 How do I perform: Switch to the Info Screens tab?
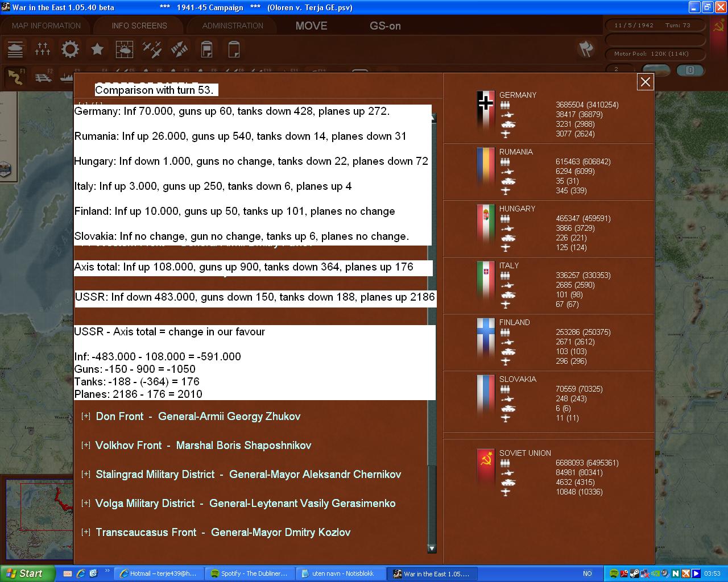[139, 26]
